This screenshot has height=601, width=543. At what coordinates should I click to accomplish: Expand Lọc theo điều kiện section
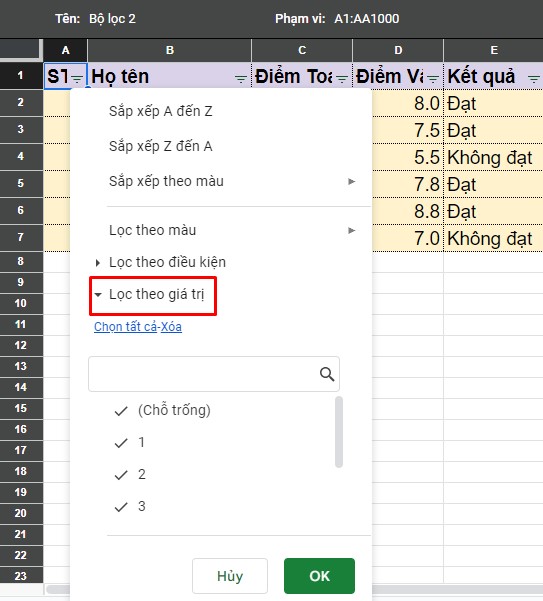(x=161, y=262)
